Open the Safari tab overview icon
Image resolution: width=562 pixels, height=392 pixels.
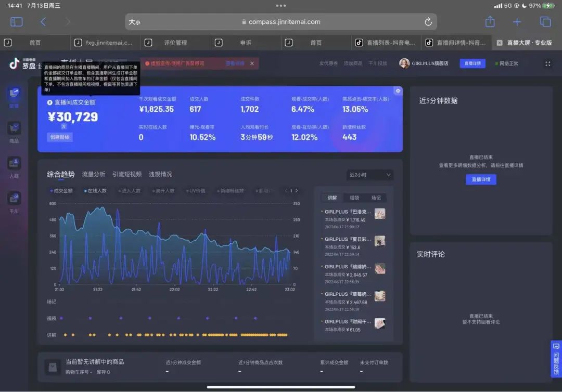click(x=545, y=22)
